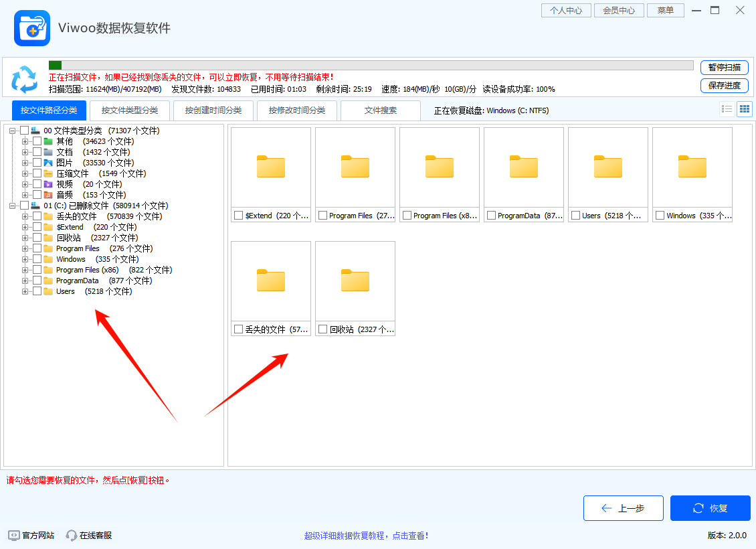Collapse the 00 文件类型分类 node
Image resolution: width=756 pixels, height=549 pixels.
[11, 131]
